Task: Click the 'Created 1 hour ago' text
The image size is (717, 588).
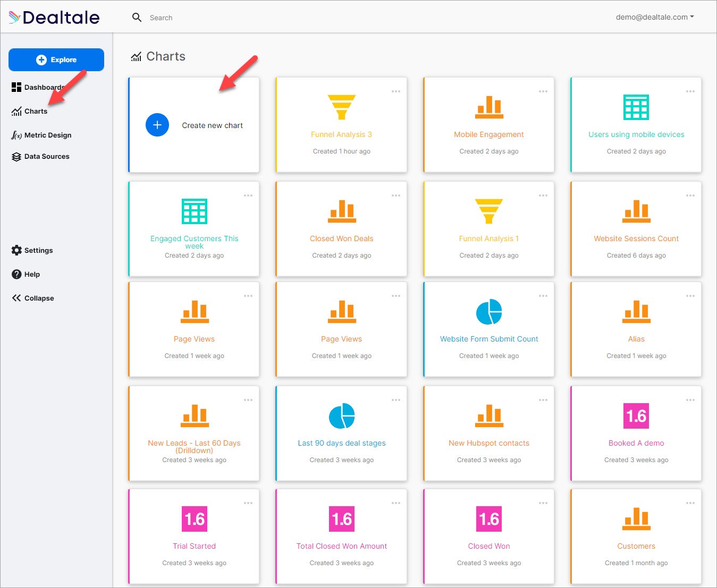Action: pos(342,151)
